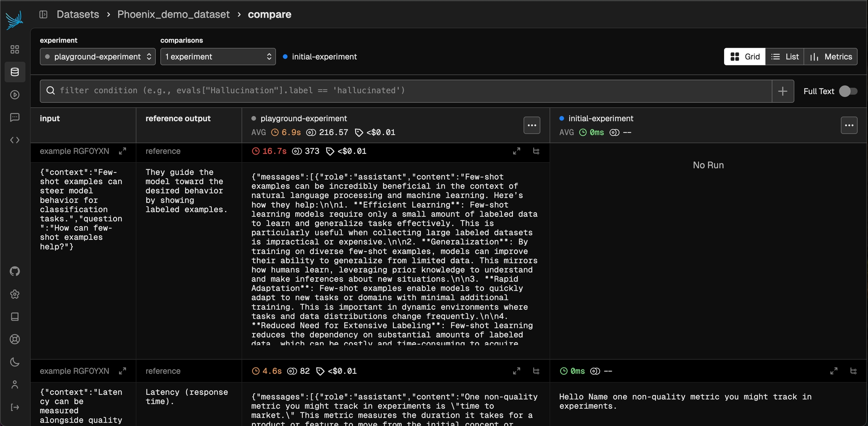868x426 pixels.
Task: Switch to the List view
Action: click(x=785, y=56)
